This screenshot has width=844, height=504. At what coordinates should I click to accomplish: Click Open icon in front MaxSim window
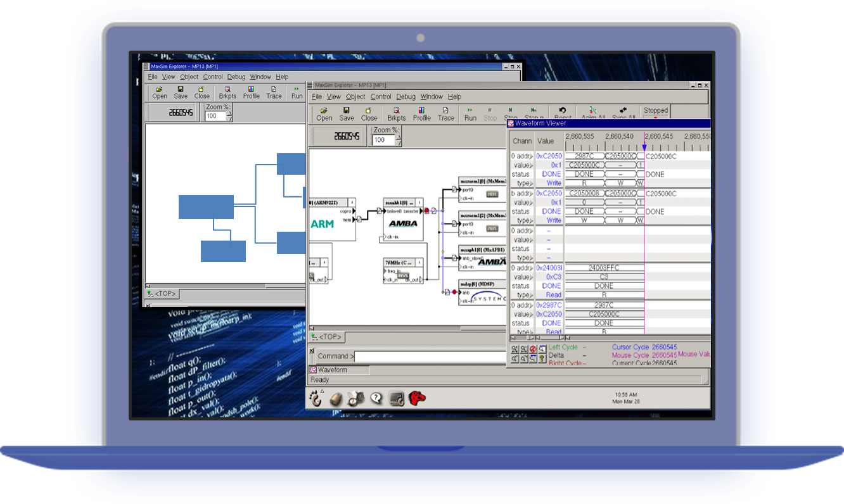pyautogui.click(x=324, y=114)
